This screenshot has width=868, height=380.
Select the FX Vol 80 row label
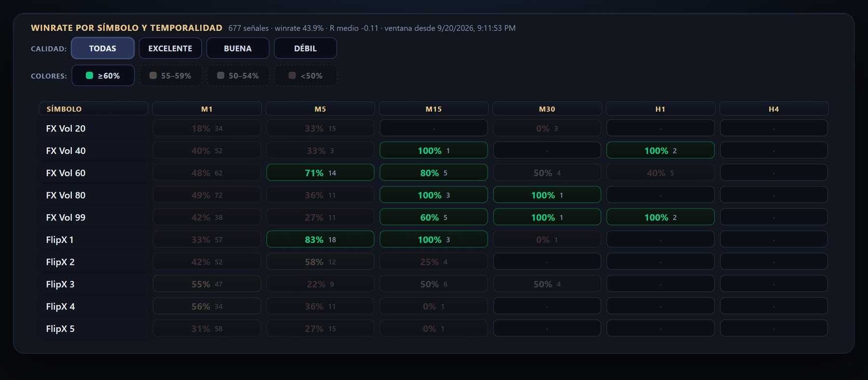click(94, 195)
